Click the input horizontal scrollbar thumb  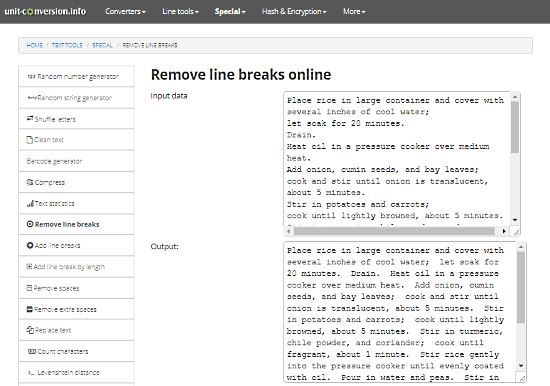click(x=394, y=231)
